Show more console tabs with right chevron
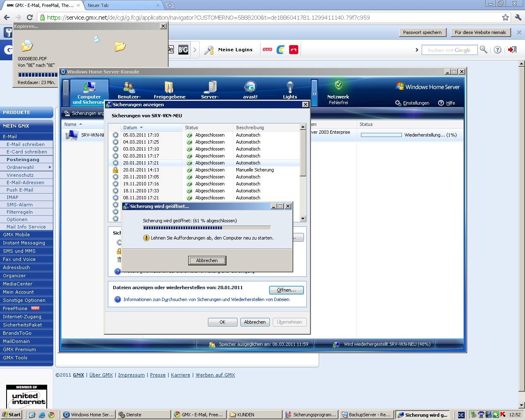This screenshot has height=420, width=525. [314, 94]
